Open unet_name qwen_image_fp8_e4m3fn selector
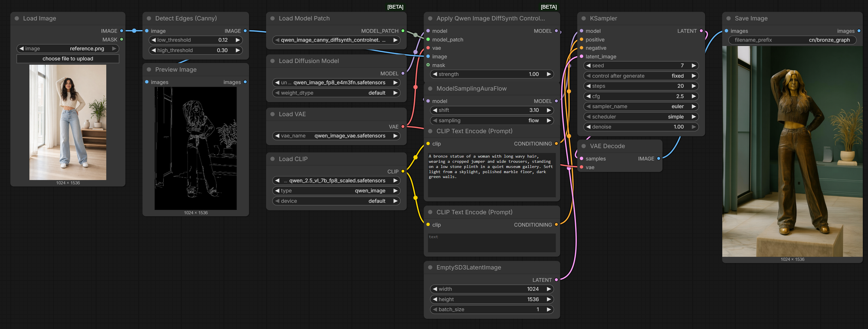868x329 pixels. [336, 82]
